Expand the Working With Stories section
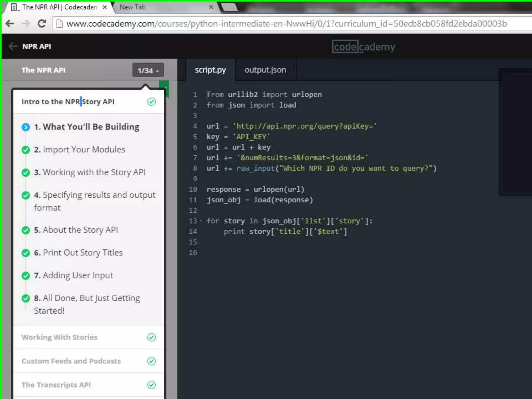The width and height of the screenshot is (532, 399). click(x=89, y=337)
